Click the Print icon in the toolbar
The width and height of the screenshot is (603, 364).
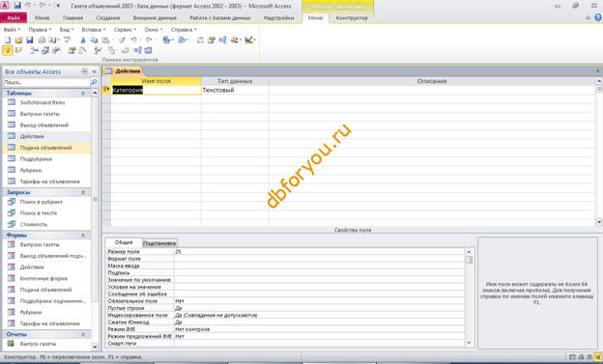point(42,40)
